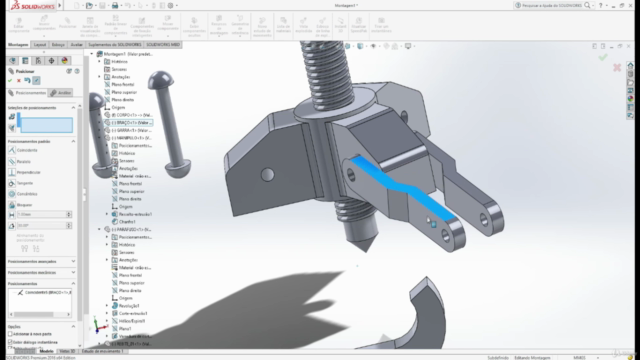Open the DisplayManager color-ball tab

(x=64, y=61)
